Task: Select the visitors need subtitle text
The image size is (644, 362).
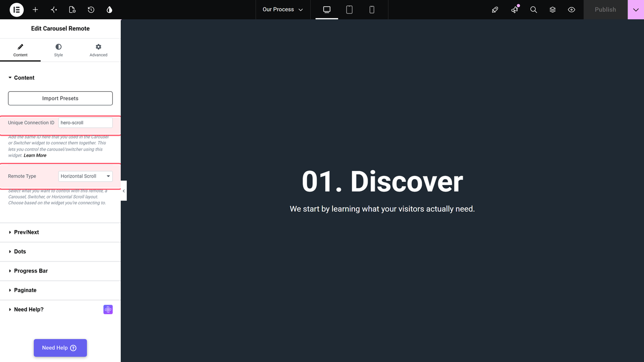Action: point(382,209)
